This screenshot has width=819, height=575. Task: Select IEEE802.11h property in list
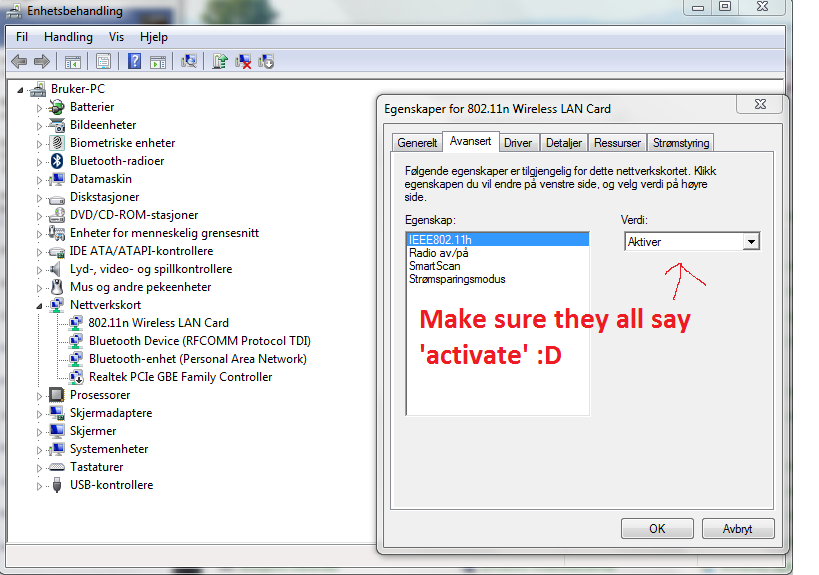click(x=498, y=240)
